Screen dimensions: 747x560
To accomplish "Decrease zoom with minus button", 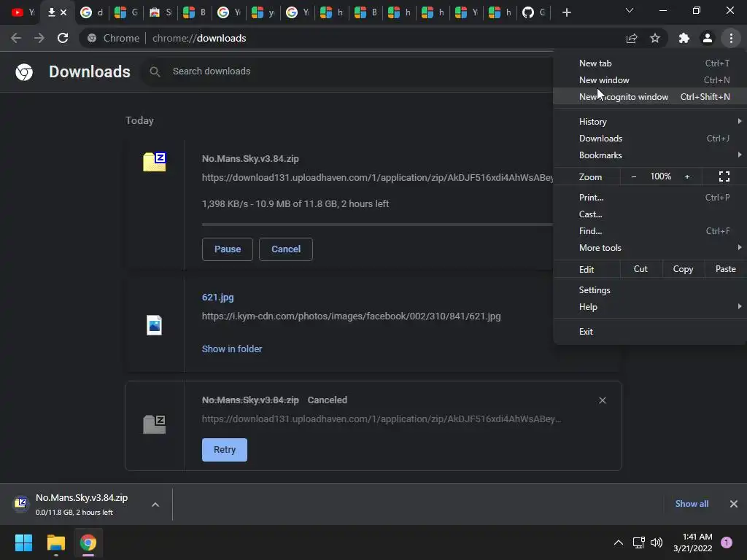I will coord(634,176).
